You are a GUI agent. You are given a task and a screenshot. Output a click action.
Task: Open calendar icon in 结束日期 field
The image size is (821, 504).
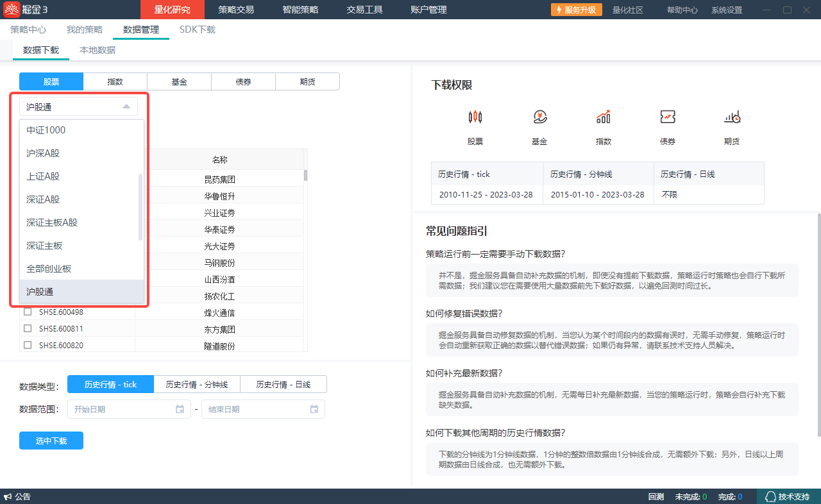(314, 409)
